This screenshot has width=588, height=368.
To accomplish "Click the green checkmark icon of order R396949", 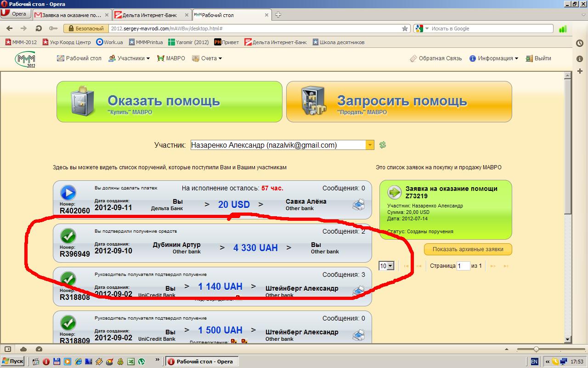I will [68, 236].
